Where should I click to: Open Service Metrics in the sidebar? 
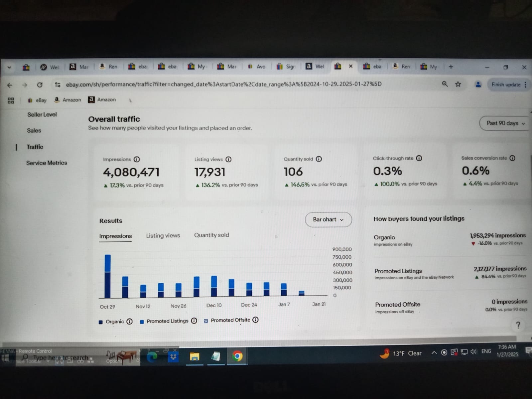pyautogui.click(x=47, y=163)
